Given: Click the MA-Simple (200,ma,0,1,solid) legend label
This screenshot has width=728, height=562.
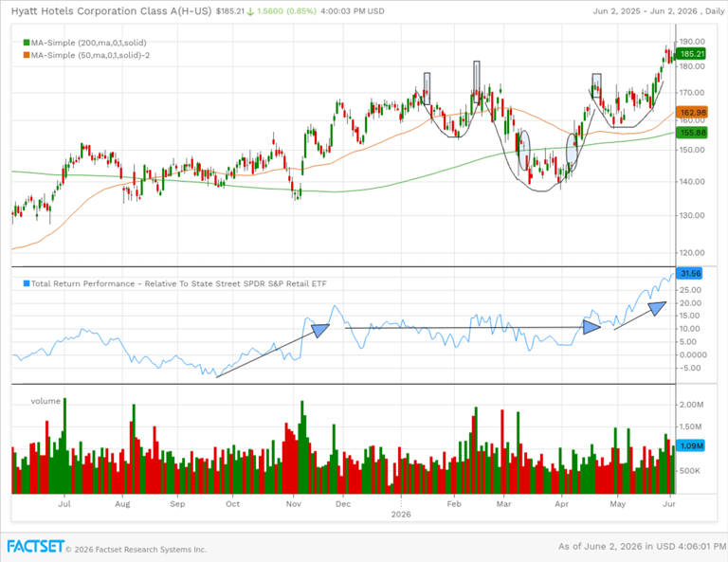Looking at the screenshot, I should pyautogui.click(x=89, y=43).
